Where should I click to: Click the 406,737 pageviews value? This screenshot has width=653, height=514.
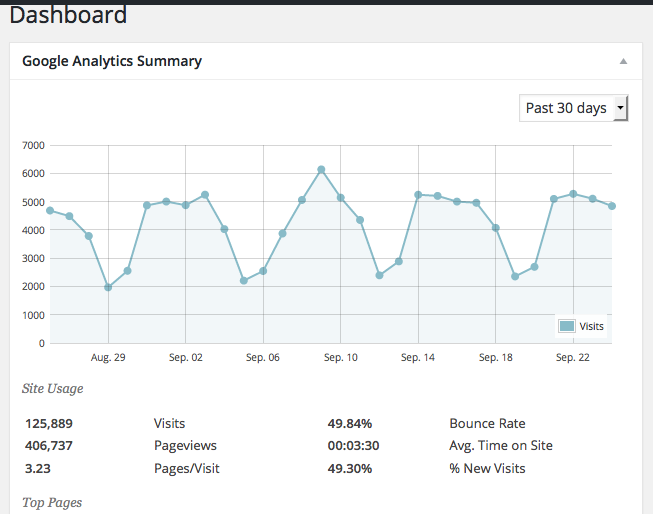pyautogui.click(x=49, y=445)
